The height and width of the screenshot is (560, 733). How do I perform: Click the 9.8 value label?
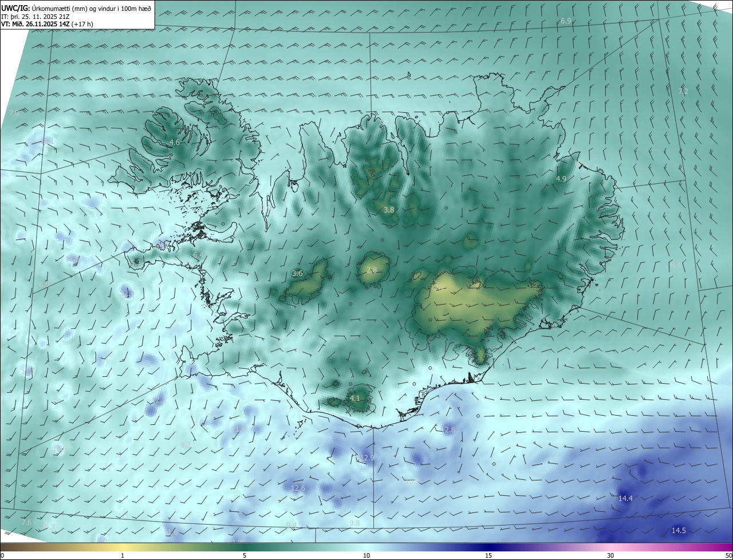point(354,523)
